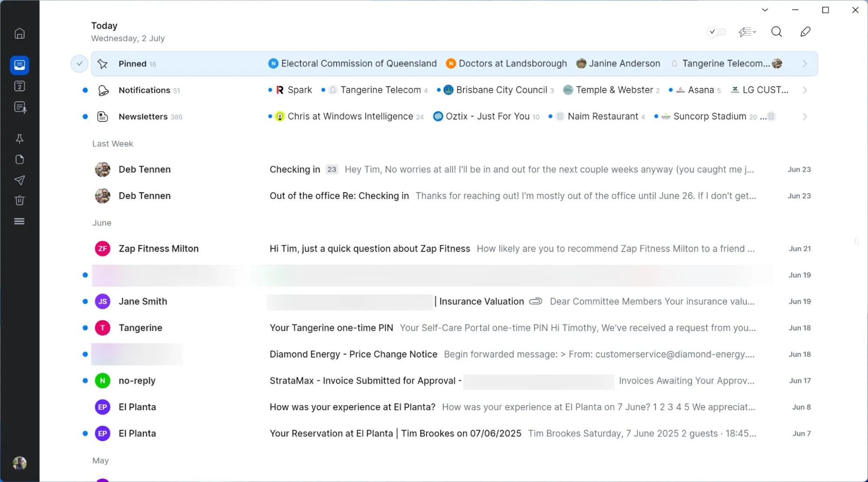Image resolution: width=868 pixels, height=482 pixels.
Task: Open the Calendar from the sidebar
Action: point(20,86)
